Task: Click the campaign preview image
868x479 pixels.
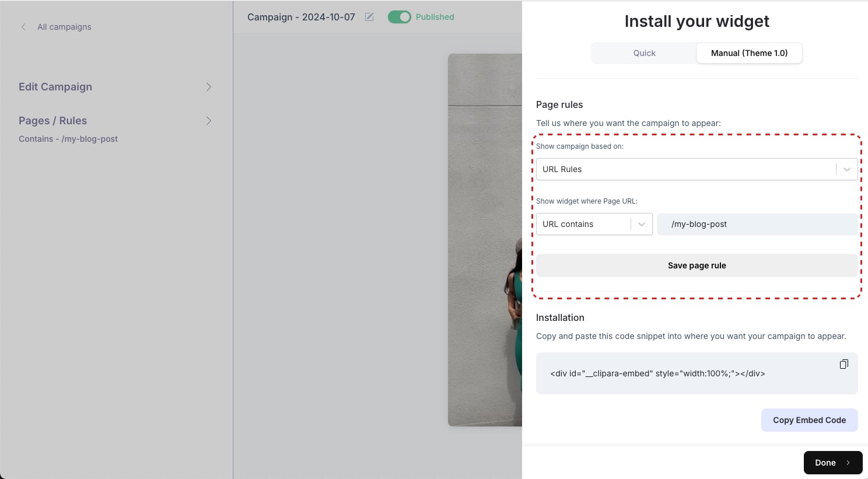Action: (485, 240)
